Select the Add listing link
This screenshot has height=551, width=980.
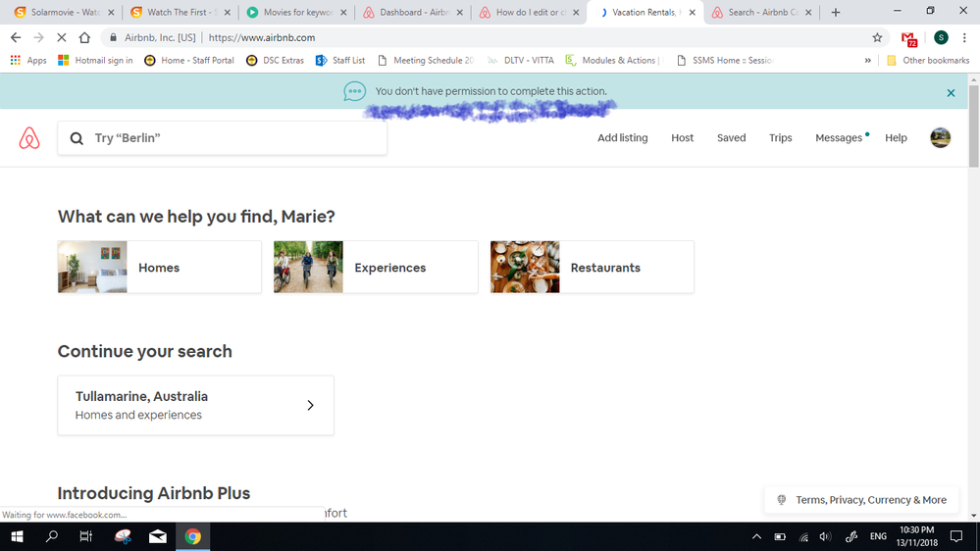[622, 138]
